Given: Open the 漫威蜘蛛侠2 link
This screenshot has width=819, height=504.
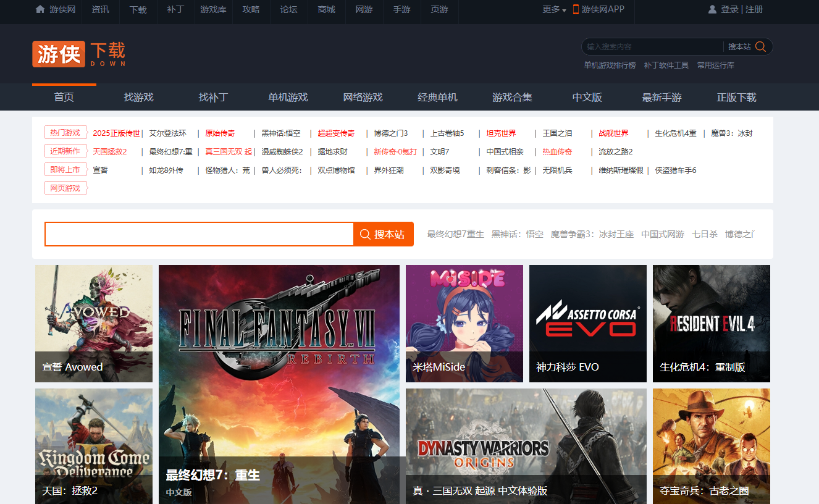Looking at the screenshot, I should coord(282,152).
